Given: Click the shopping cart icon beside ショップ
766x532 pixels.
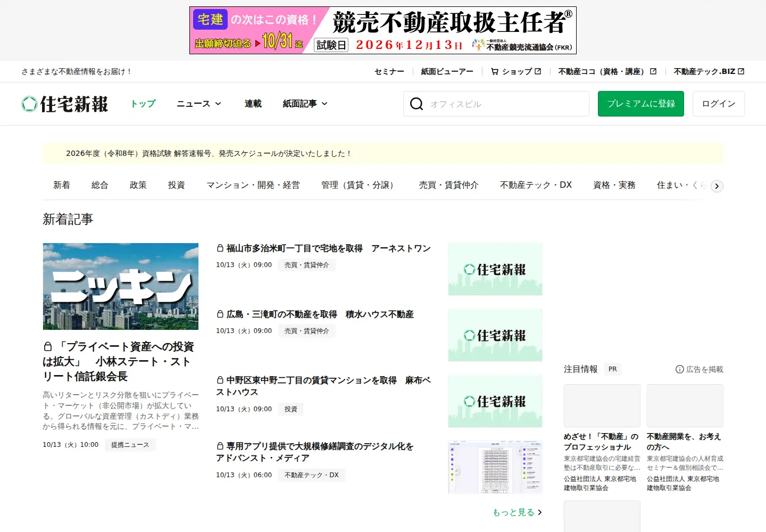Looking at the screenshot, I should [x=495, y=71].
